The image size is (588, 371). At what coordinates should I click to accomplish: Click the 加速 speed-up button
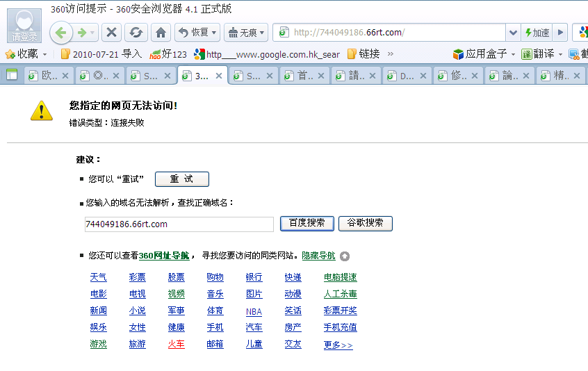pyautogui.click(x=537, y=33)
